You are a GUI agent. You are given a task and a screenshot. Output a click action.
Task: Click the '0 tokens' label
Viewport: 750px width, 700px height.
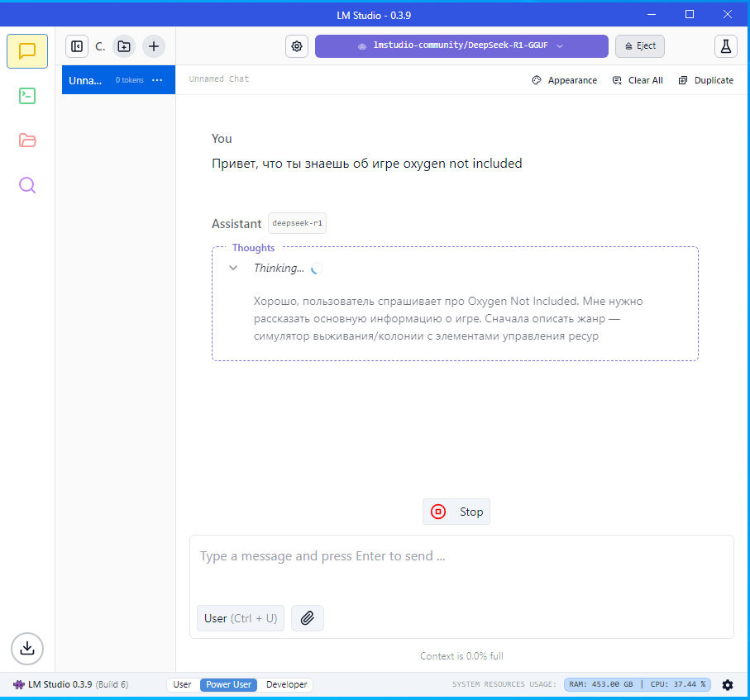(130, 80)
